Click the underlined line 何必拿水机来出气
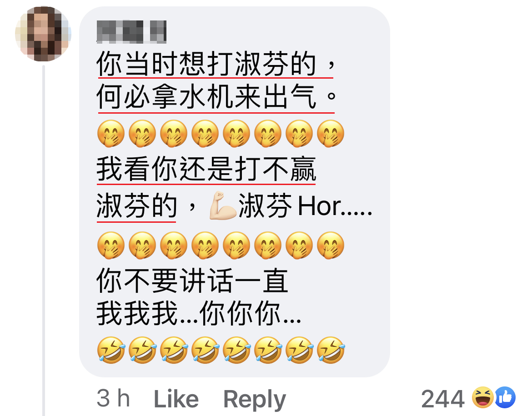 tap(206, 97)
